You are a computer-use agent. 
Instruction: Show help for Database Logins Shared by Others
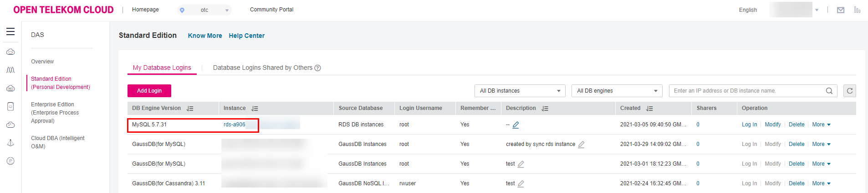[x=318, y=68]
